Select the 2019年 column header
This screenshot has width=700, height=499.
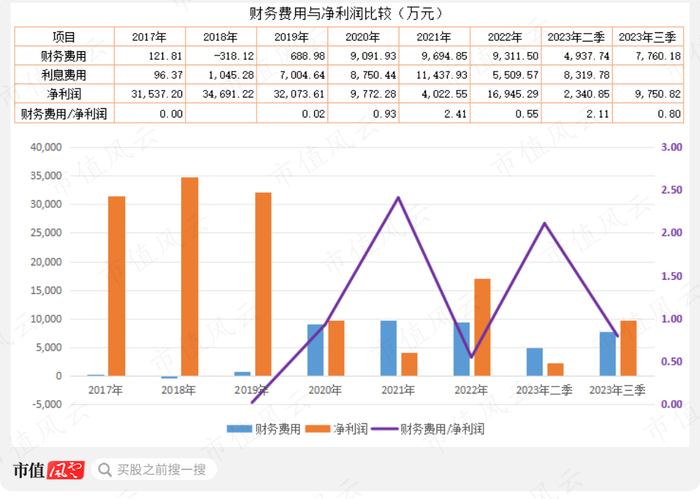click(292, 37)
